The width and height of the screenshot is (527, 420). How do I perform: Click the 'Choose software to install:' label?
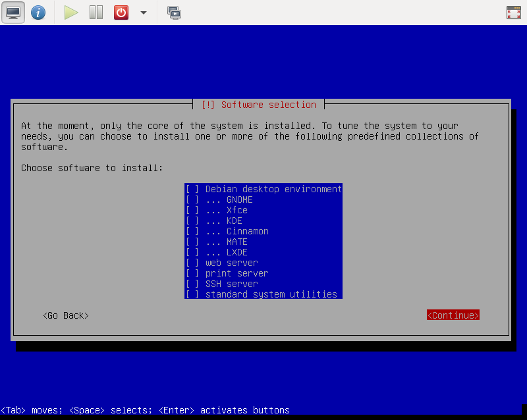pos(92,168)
